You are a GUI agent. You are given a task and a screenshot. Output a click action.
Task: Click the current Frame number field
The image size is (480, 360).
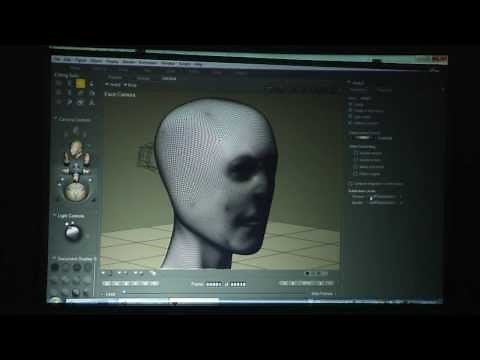pos(214,284)
